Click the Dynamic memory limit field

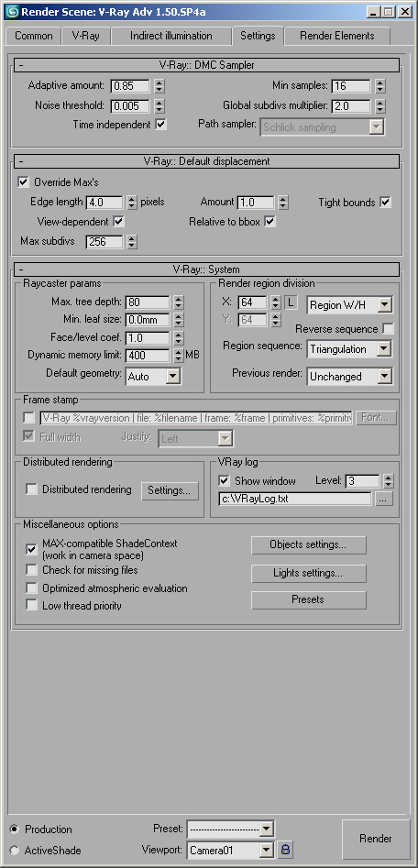pyautogui.click(x=148, y=356)
